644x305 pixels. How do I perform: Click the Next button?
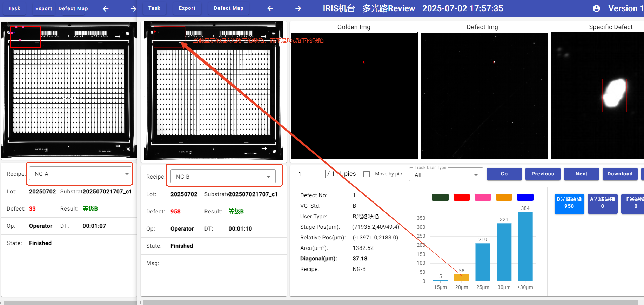581,174
